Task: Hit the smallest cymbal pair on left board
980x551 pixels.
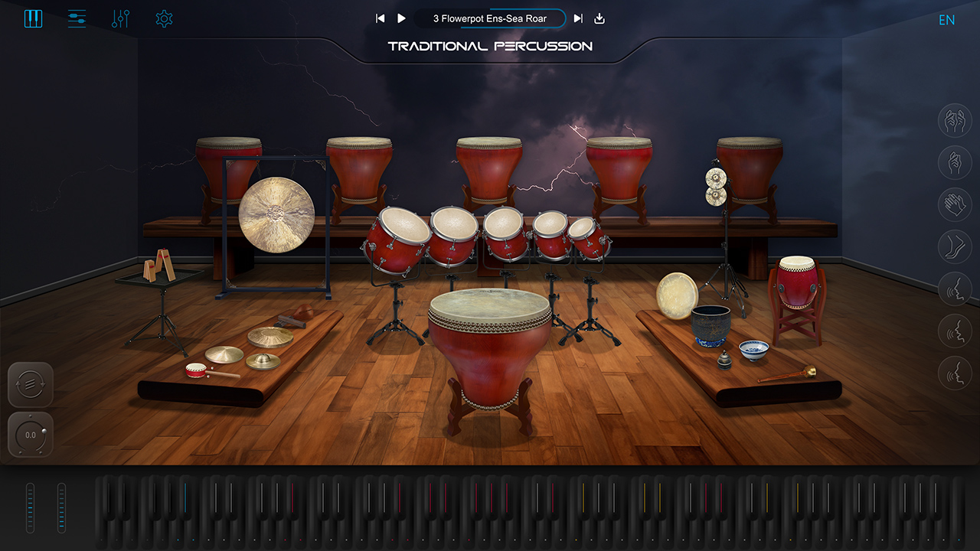Action: tap(263, 361)
